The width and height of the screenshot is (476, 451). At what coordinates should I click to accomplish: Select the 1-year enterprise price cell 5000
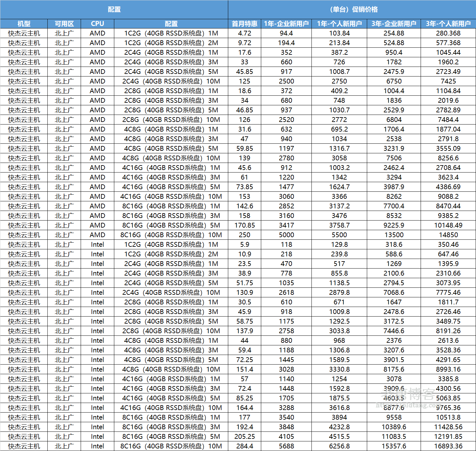(286, 235)
